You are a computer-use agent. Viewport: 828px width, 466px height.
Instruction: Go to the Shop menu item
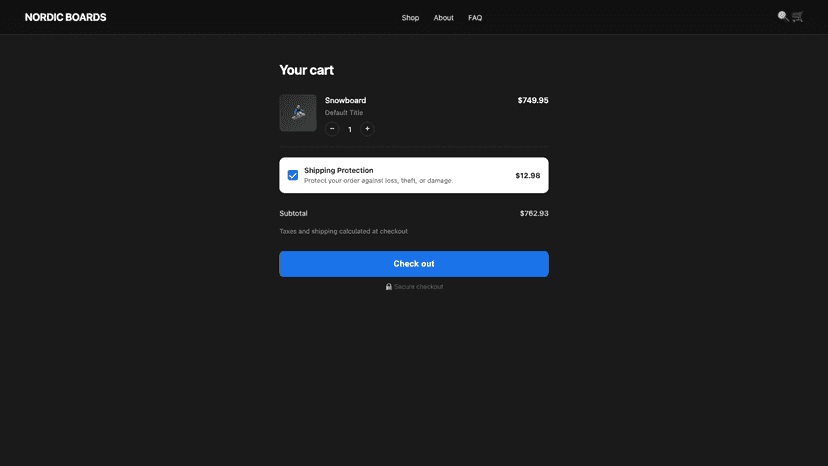[410, 17]
